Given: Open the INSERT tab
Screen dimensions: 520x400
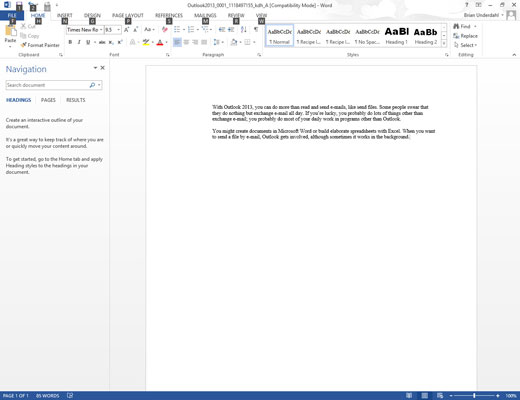Looking at the screenshot, I should (x=64, y=15).
